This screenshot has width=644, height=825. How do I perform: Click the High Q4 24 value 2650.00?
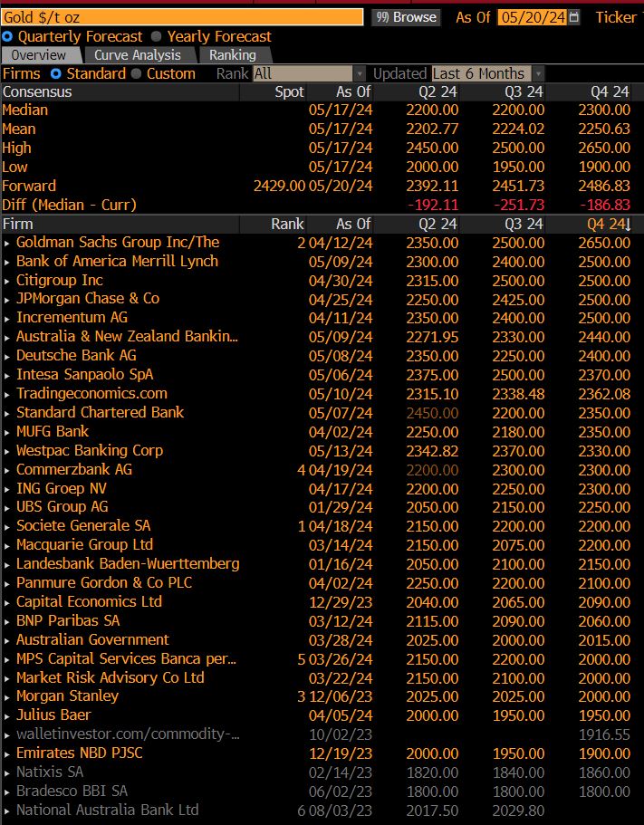tap(604, 149)
